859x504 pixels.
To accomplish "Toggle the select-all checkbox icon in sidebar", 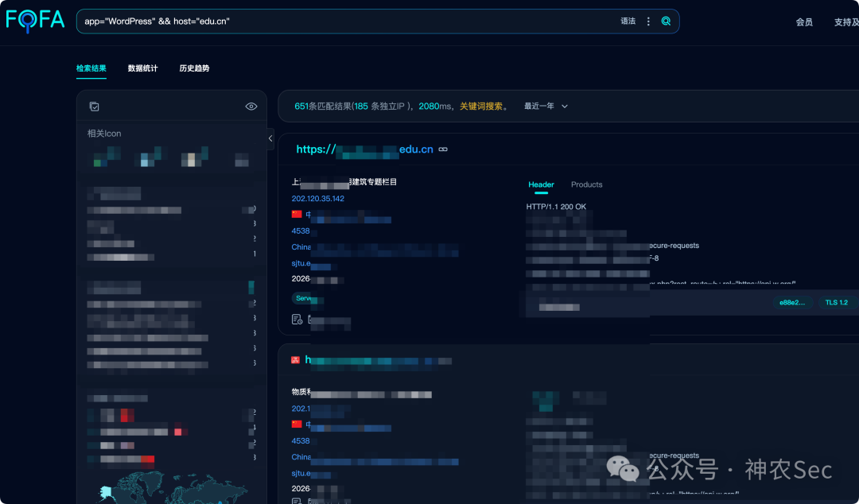I will pyautogui.click(x=94, y=107).
